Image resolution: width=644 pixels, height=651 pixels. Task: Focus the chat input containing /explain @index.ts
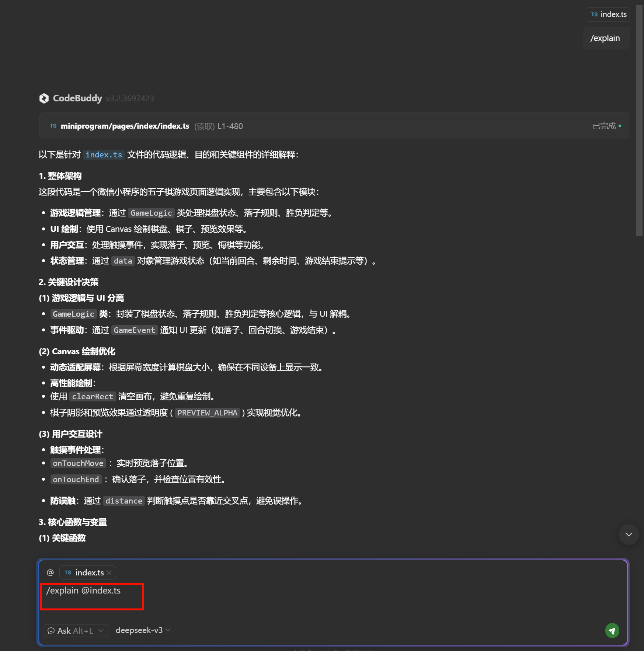coord(295,597)
